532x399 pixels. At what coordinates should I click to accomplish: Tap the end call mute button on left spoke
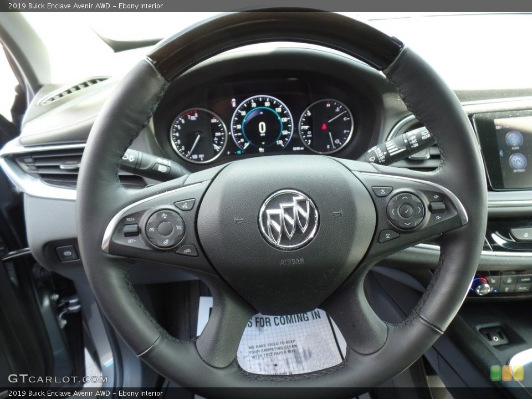coord(187,250)
